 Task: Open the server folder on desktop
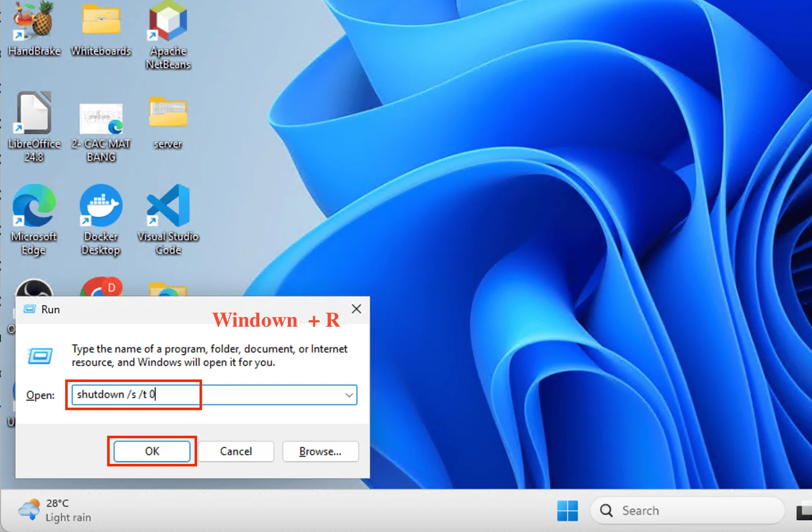[168, 116]
